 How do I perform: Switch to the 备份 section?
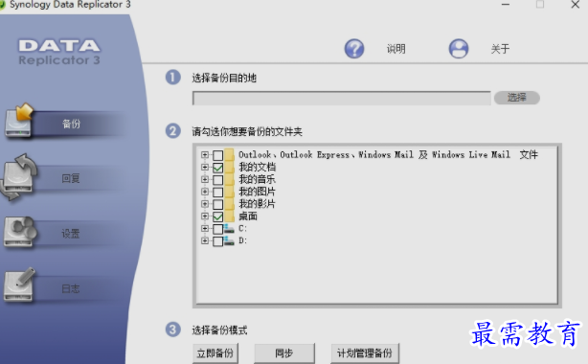(x=71, y=124)
